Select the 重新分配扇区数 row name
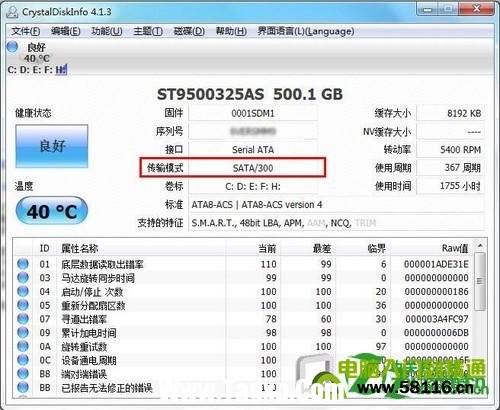 pos(93,305)
